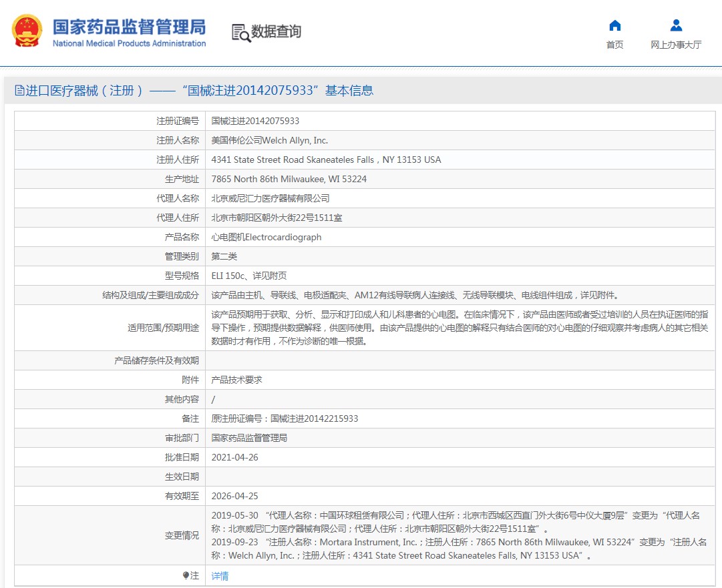
Task: Click the 附件 row label
Action: coord(190,380)
